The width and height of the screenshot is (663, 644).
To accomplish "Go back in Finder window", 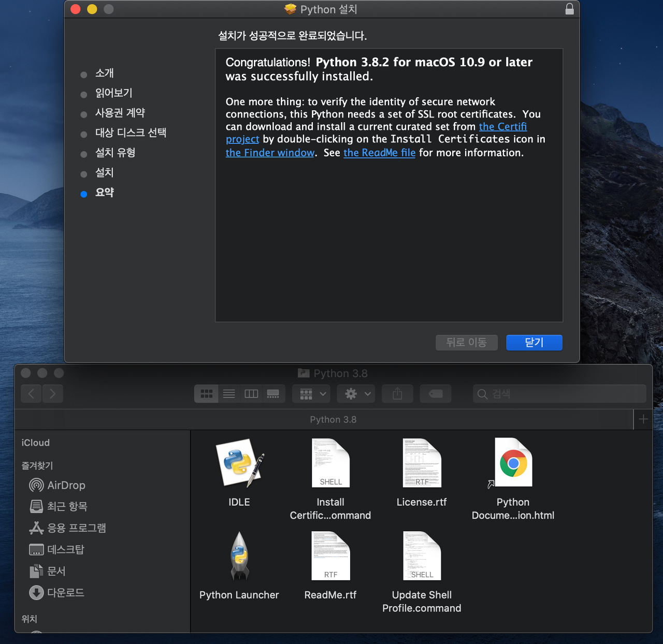I will coord(31,394).
